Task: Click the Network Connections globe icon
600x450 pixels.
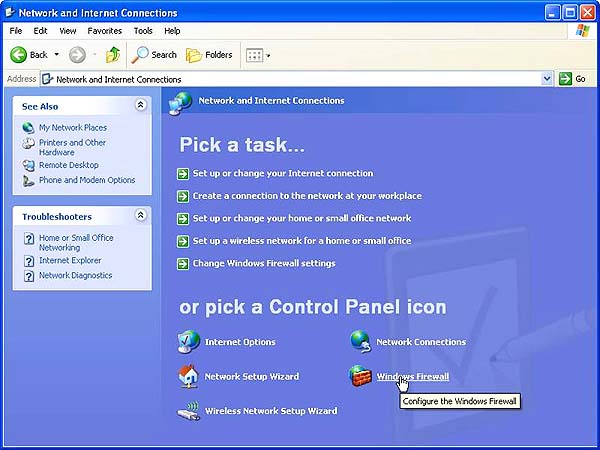Action: pyautogui.click(x=360, y=341)
